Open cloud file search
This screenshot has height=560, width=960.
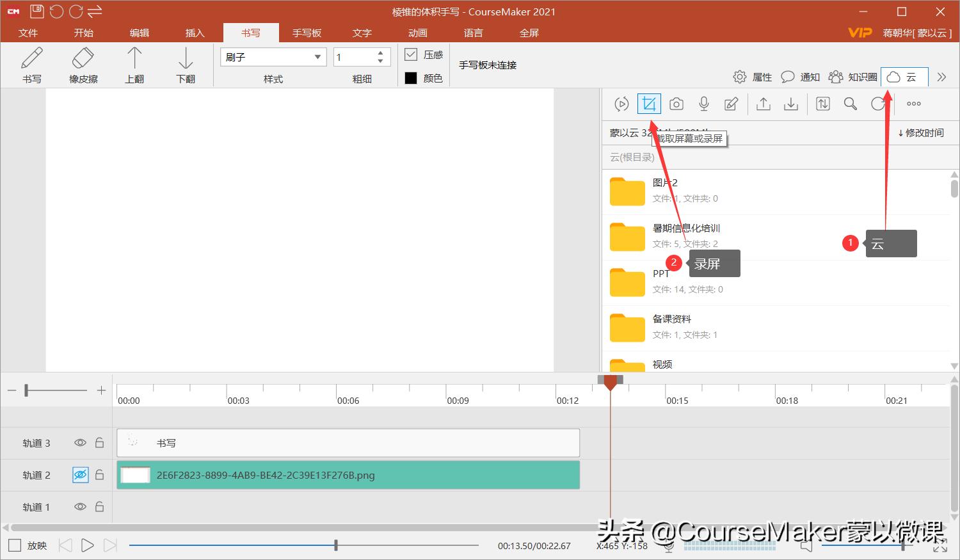[850, 103]
